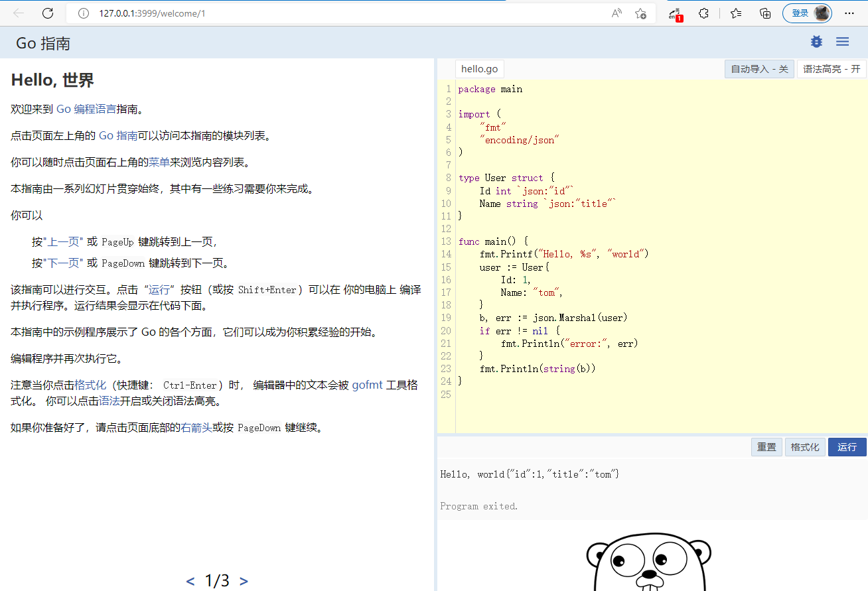Viewport: 868px width, 591px height.
Task: Click the Go 指南 header title
Action: coord(43,43)
